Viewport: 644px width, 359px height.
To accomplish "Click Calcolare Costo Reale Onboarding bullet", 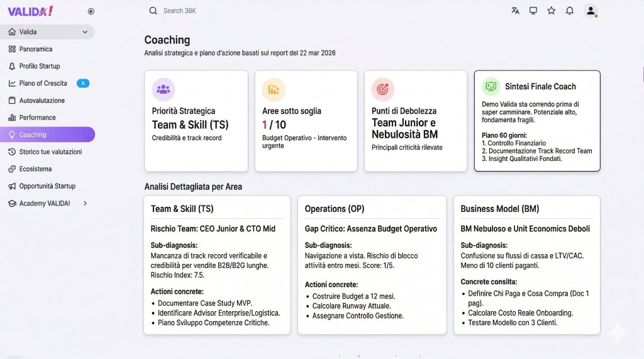I will click(x=520, y=313).
